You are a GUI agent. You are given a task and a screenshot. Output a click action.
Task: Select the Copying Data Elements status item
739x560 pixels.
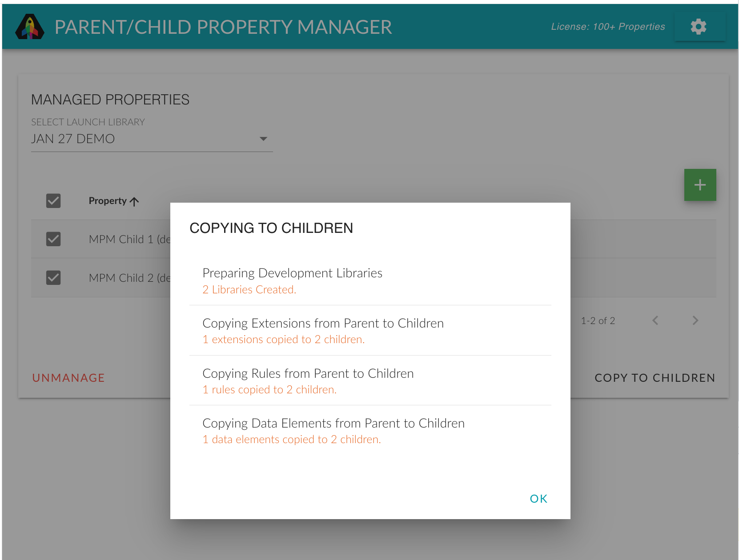370,431
